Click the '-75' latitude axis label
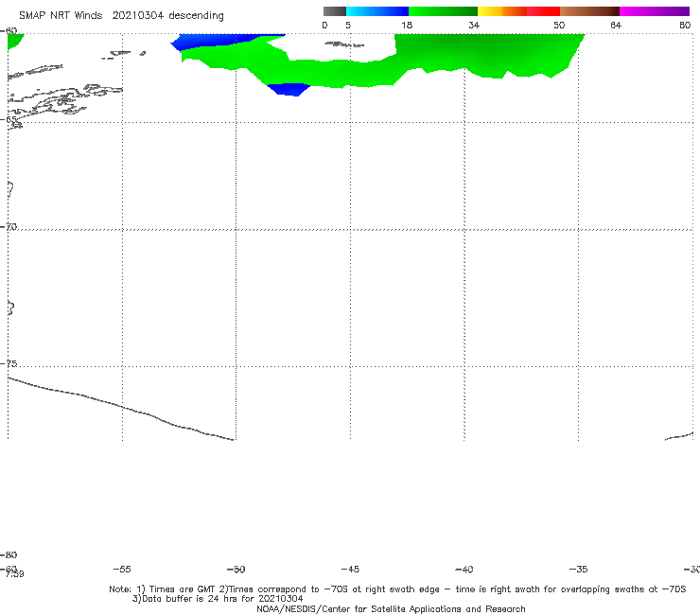 point(9,363)
